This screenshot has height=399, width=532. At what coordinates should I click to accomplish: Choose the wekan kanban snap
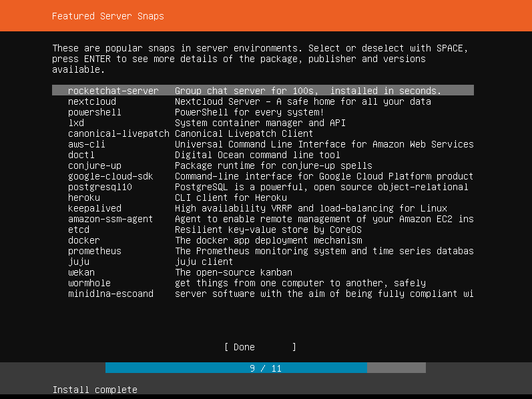pos(263,272)
